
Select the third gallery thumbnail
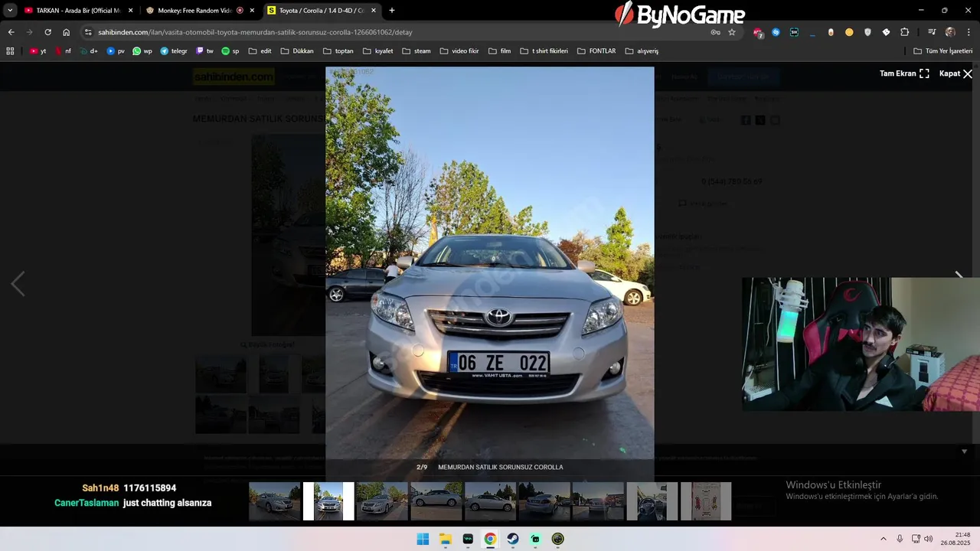tap(382, 501)
